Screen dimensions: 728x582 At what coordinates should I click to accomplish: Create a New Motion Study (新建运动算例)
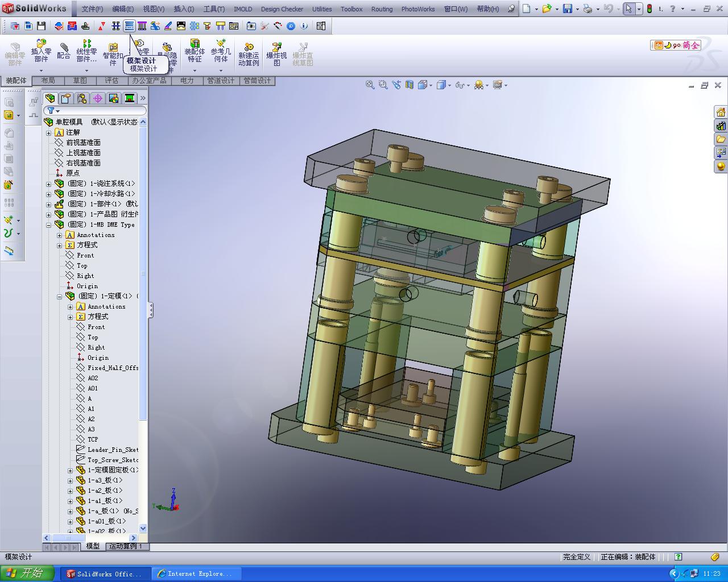click(249, 55)
